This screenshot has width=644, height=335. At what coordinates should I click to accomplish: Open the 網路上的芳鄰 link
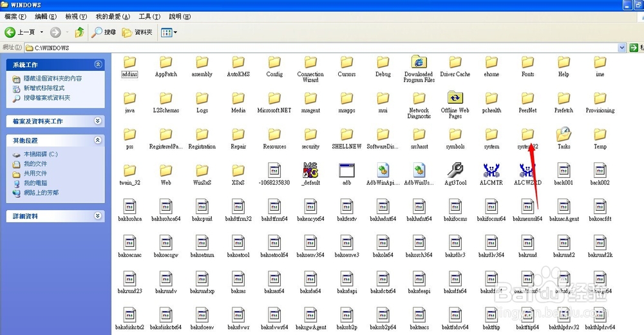(41, 193)
